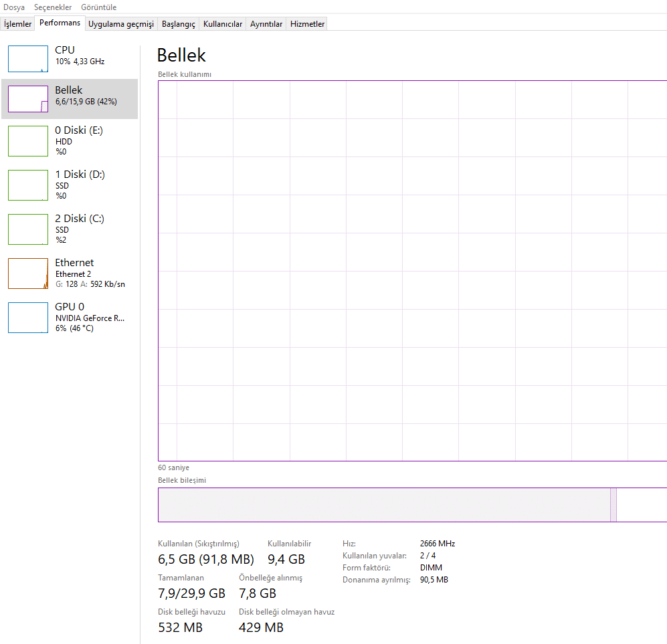Click the Bellek memory graph thumbnail

pyautogui.click(x=28, y=99)
